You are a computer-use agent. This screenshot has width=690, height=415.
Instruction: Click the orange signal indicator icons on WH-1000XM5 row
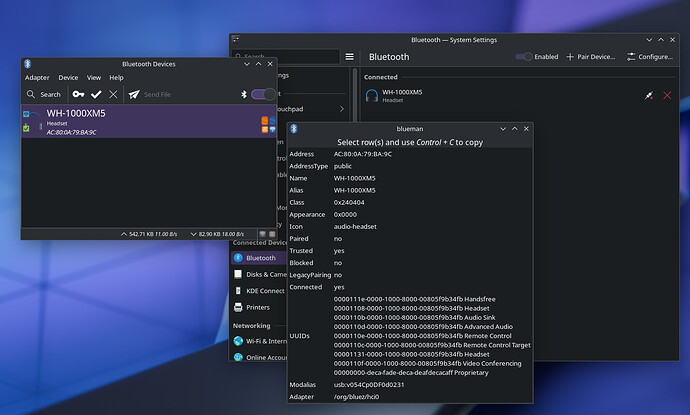click(x=264, y=125)
